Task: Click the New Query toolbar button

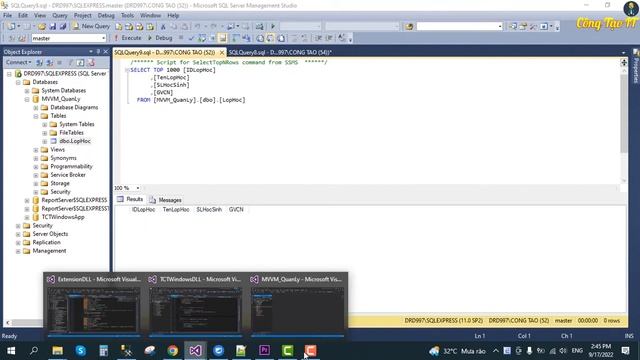Action: 91,26
